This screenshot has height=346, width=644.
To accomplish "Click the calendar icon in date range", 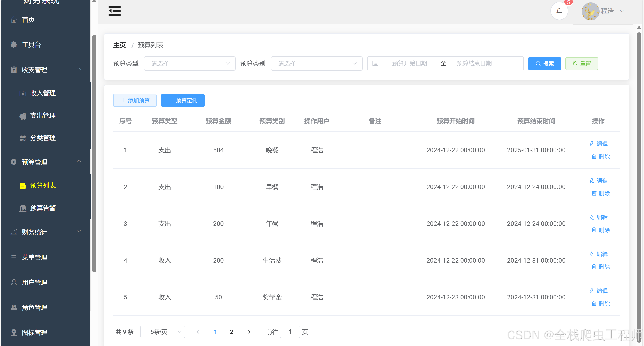I will coord(375,63).
